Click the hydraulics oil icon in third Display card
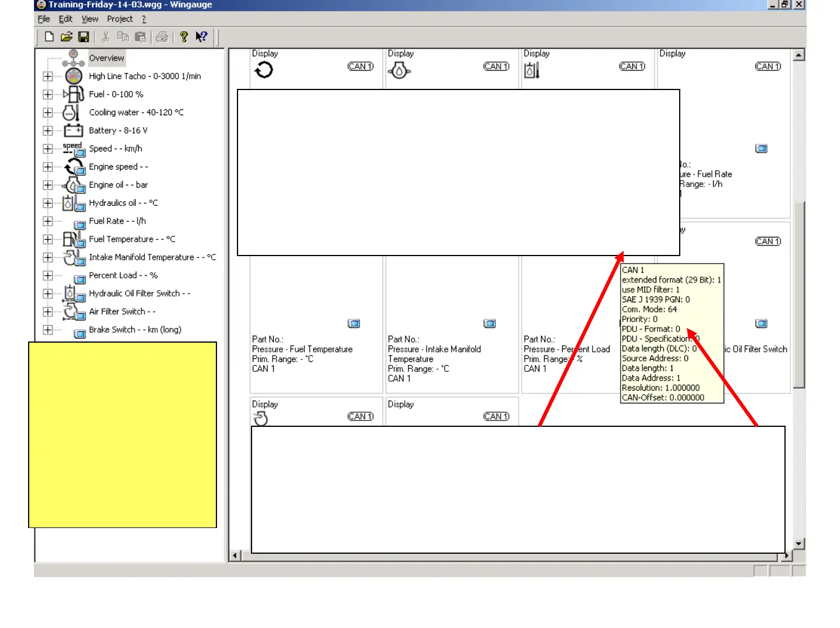This screenshot has height=628, width=840. click(532, 70)
